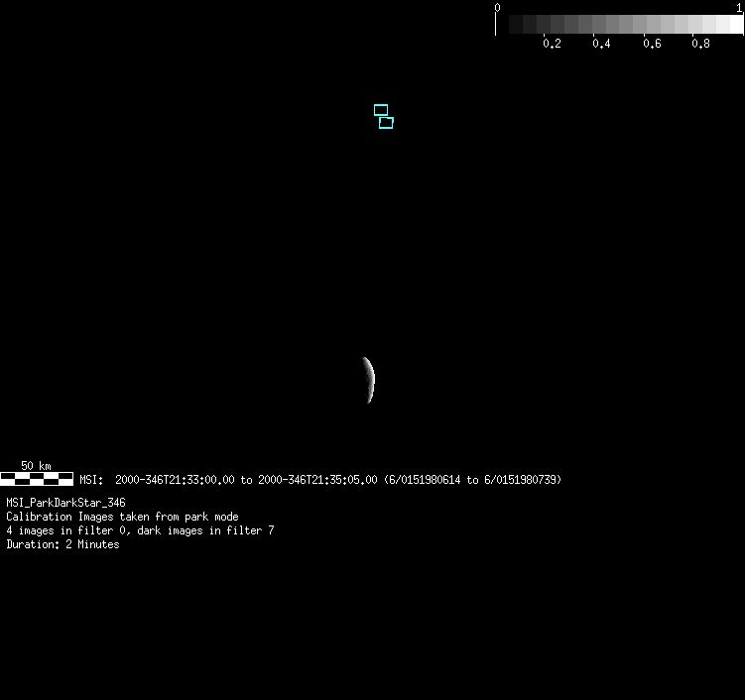Click the '4 images in filter 0' line

[140, 530]
